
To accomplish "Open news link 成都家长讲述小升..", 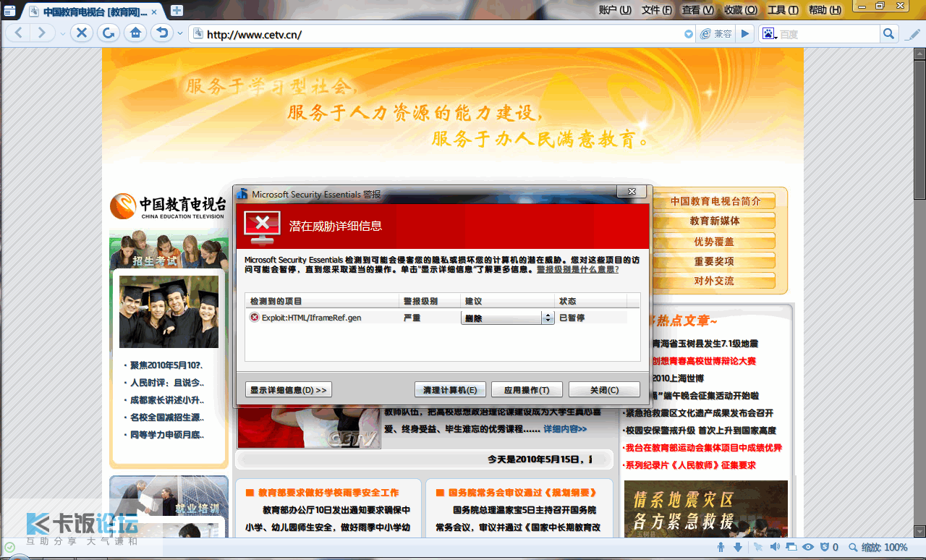I will (x=167, y=400).
